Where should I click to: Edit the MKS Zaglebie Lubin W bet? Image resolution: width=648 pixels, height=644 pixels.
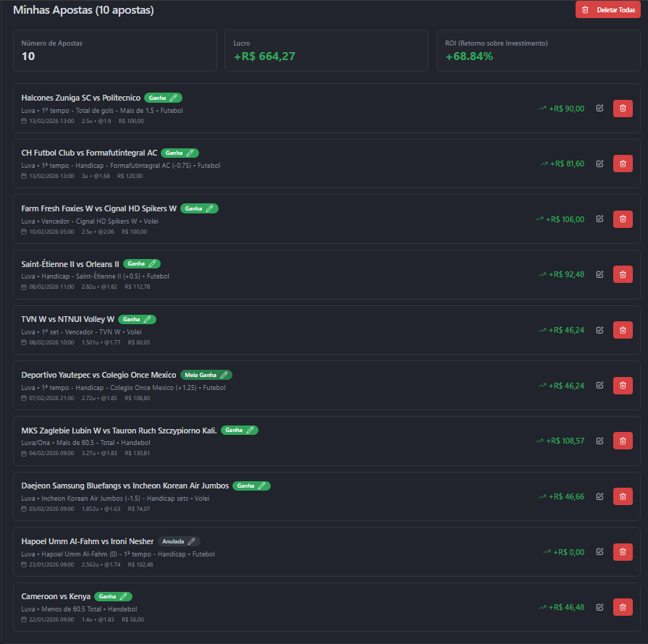(599, 441)
